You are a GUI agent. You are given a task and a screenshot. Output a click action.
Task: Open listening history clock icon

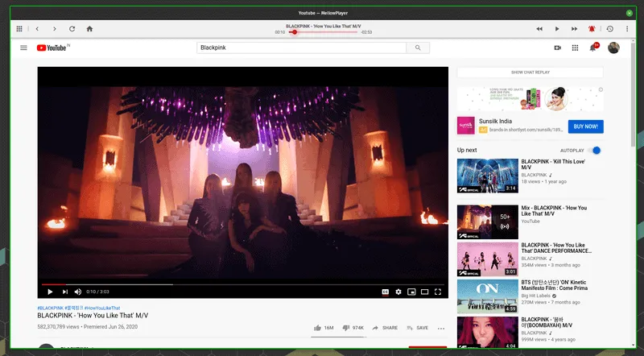pos(609,29)
